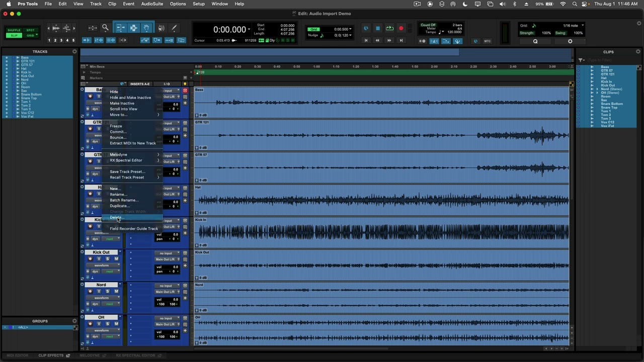Click Go to End transport button

click(401, 41)
